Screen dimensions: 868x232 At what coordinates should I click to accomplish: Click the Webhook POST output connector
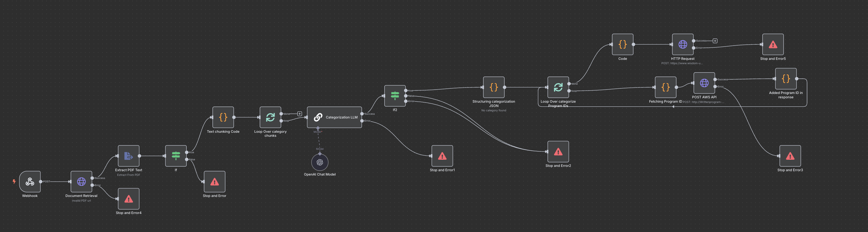[41, 181]
